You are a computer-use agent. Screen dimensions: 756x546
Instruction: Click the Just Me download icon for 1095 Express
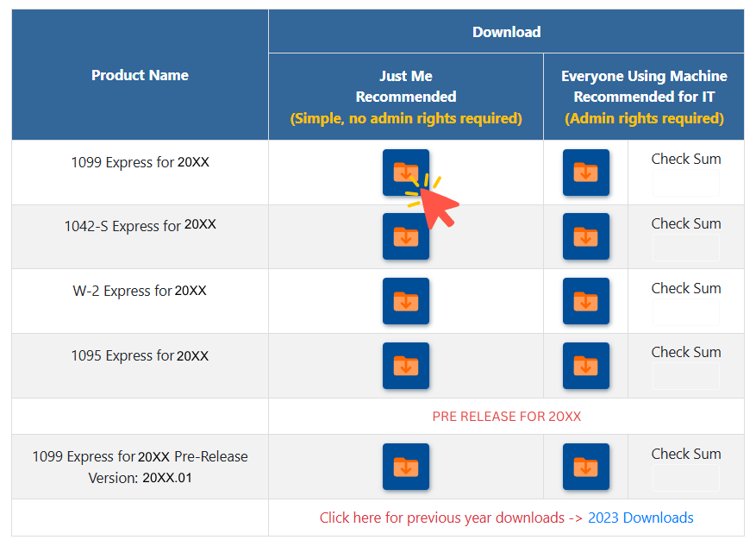(405, 365)
